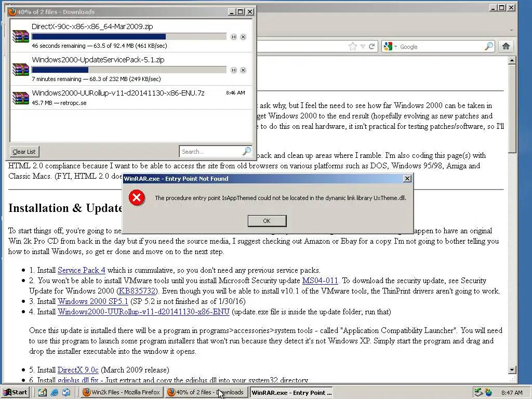The image size is (532, 399).
Task: Bookmark page with the star icon
Action: tap(353, 46)
